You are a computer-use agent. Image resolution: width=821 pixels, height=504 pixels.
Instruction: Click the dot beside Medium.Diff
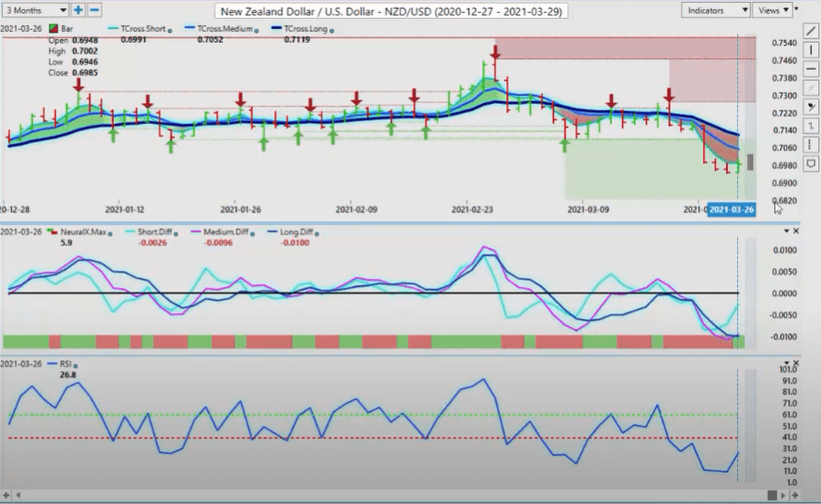(x=253, y=233)
